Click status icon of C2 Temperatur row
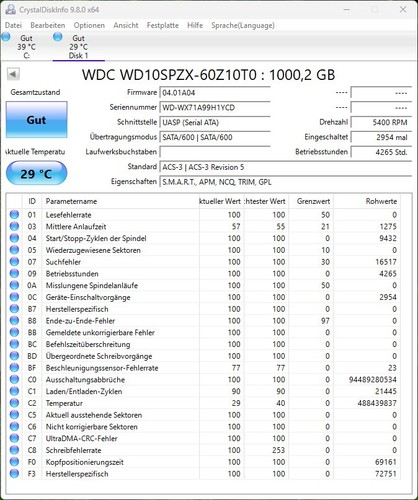 [x=14, y=403]
